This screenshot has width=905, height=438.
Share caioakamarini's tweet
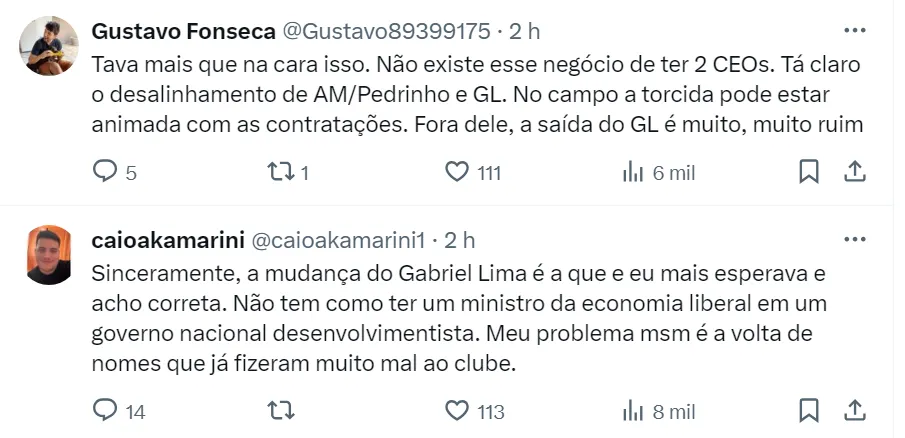point(855,410)
